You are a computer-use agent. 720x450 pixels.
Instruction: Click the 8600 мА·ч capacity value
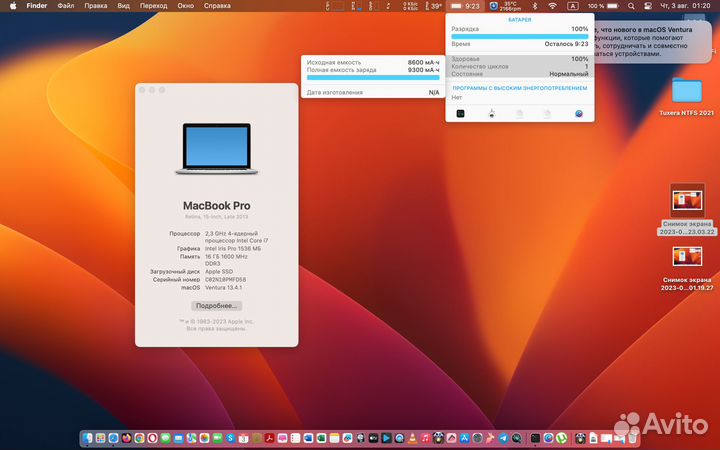coord(423,62)
